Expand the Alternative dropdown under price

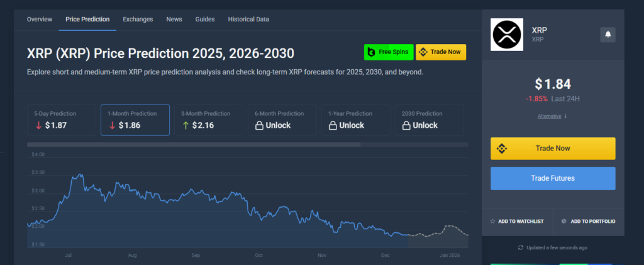[x=552, y=116]
